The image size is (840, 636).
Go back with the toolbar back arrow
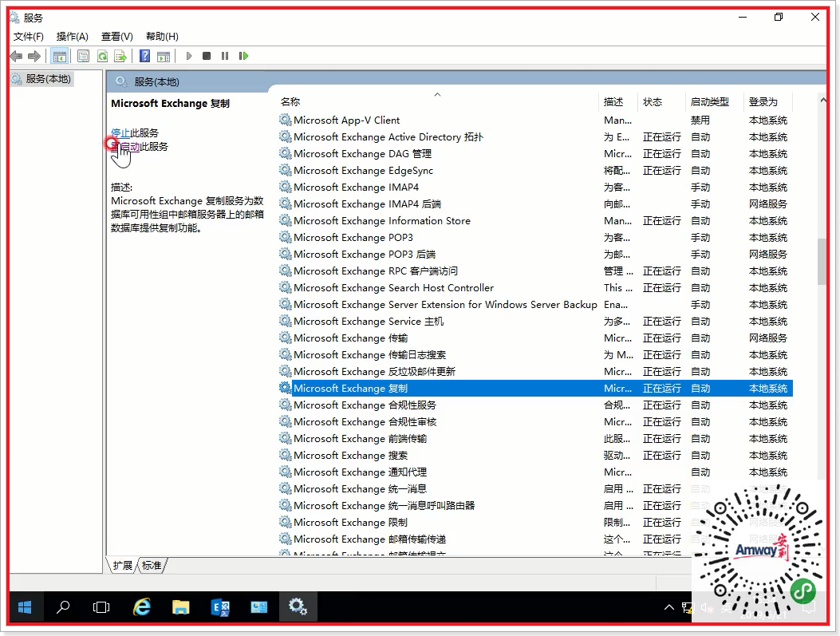point(17,56)
